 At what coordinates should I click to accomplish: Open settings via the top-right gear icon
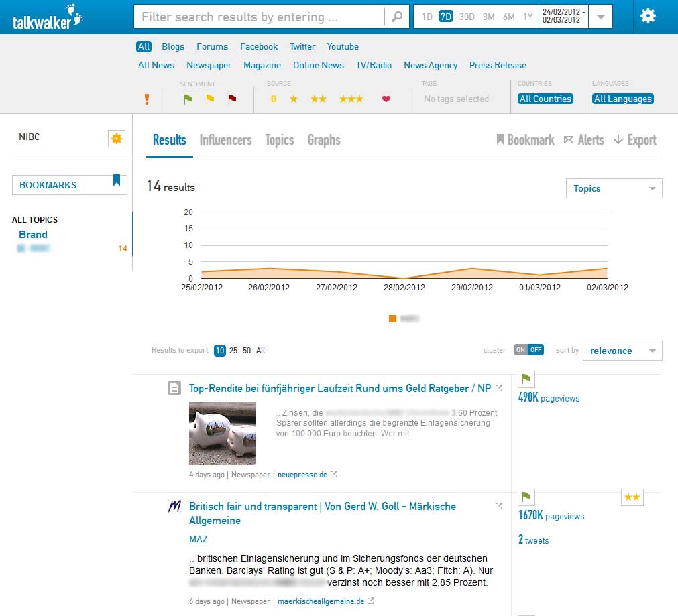pyautogui.click(x=648, y=16)
